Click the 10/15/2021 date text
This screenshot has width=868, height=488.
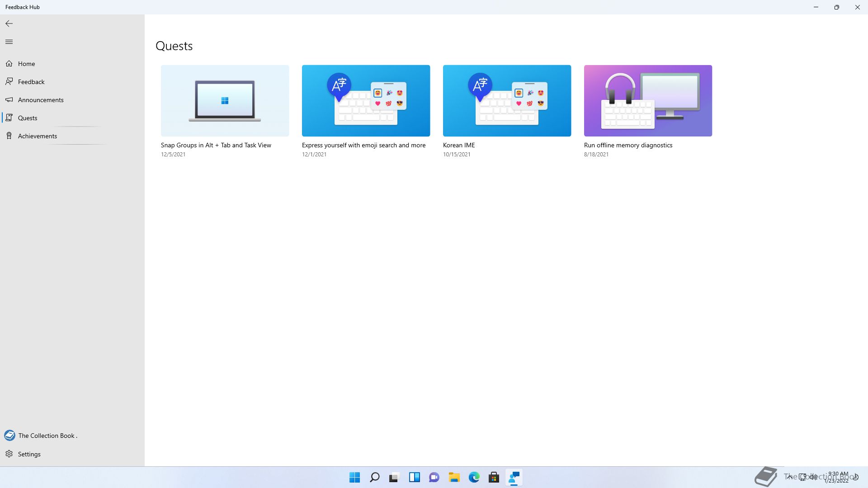[x=457, y=155]
